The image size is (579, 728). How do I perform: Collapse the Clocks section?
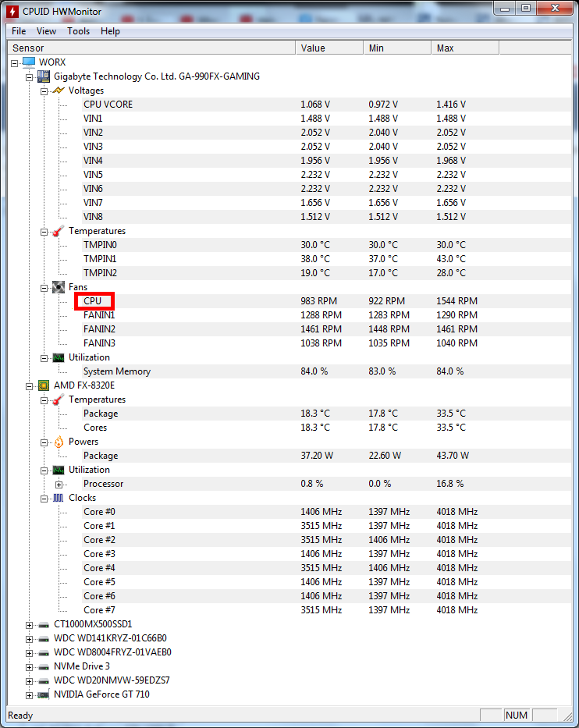(44, 499)
